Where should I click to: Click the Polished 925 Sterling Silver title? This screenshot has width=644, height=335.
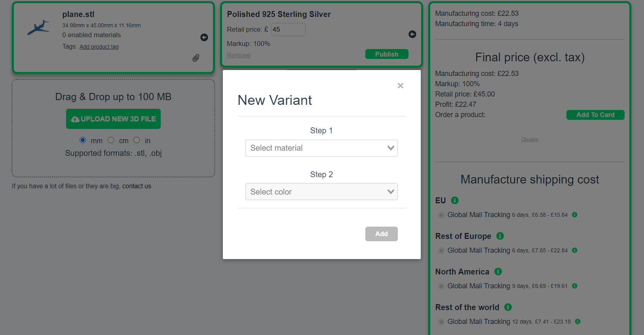(x=279, y=14)
